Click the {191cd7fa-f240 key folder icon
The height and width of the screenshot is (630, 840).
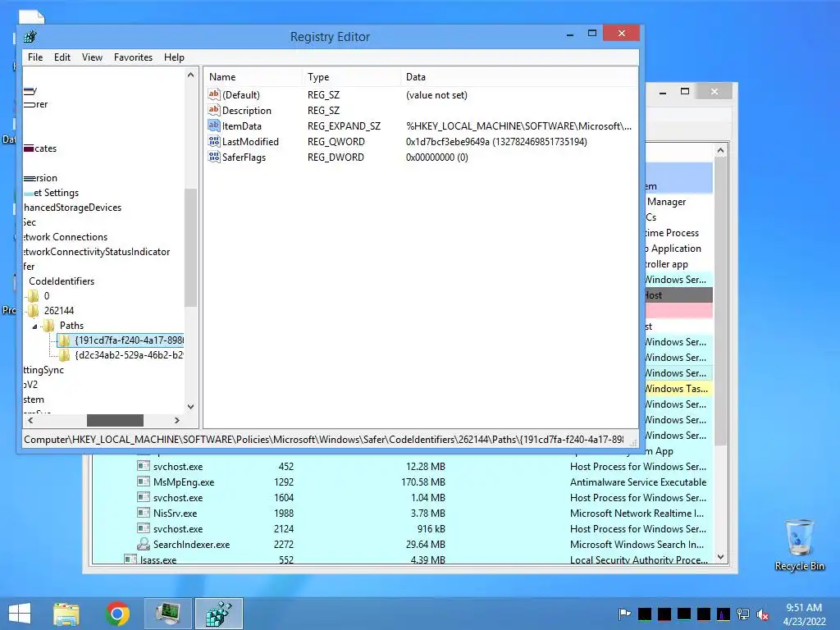tap(64, 340)
